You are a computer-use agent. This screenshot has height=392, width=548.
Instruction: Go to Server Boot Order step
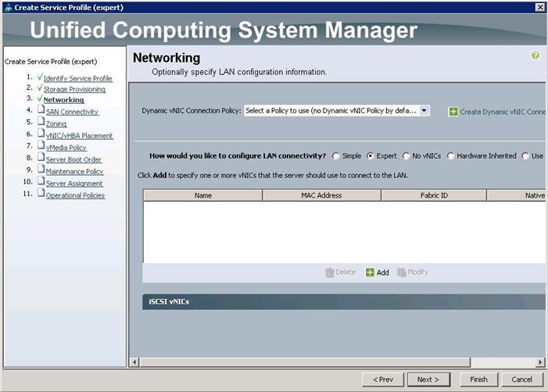pos(73,159)
